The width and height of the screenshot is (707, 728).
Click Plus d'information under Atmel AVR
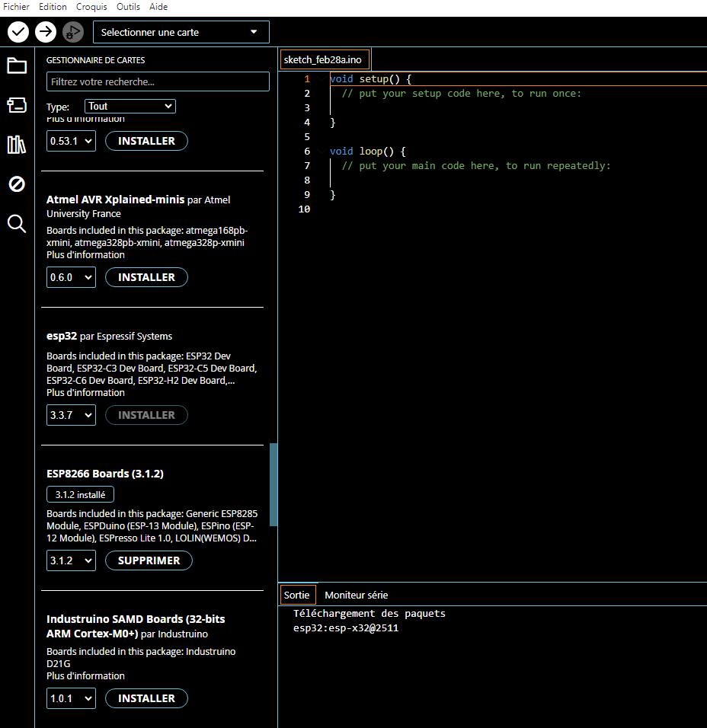[85, 255]
